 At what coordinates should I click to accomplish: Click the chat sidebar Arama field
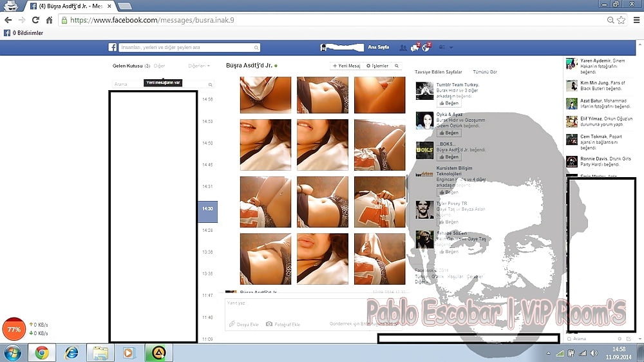(590, 339)
